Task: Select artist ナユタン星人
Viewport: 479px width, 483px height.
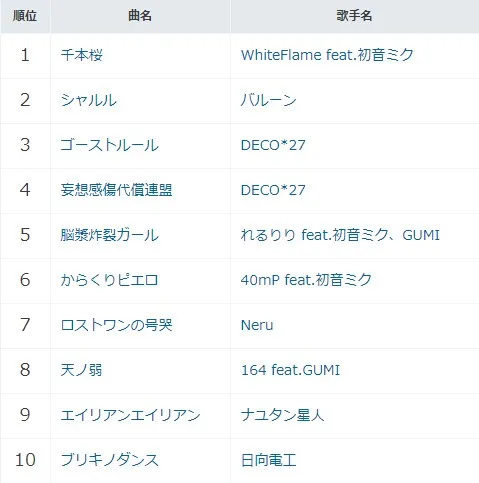Action: [x=282, y=415]
